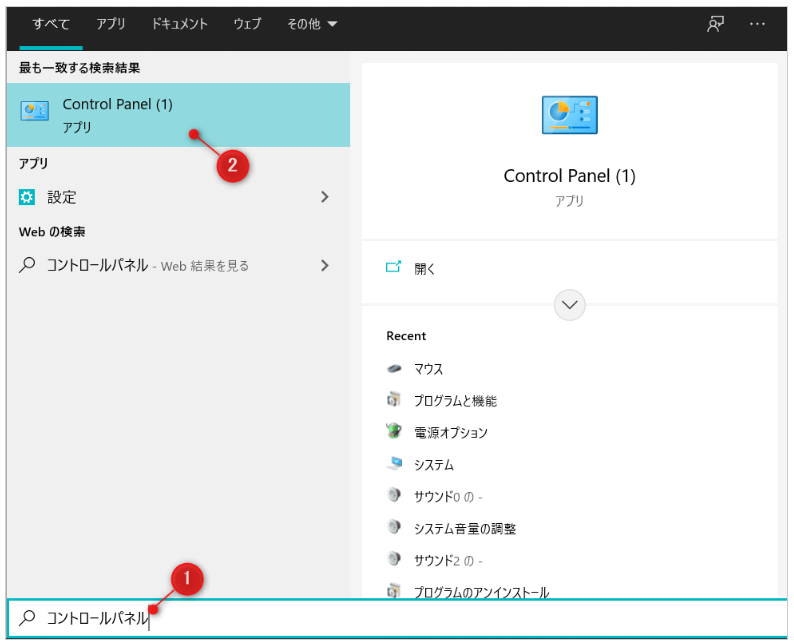Viewport: 794px width, 643px height.
Task: Click recent item プログラムと機能
Action: click(455, 401)
